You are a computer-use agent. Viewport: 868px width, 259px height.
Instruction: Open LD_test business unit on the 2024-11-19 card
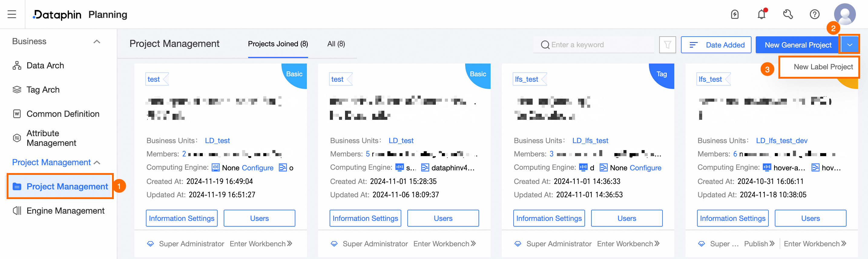tap(217, 141)
